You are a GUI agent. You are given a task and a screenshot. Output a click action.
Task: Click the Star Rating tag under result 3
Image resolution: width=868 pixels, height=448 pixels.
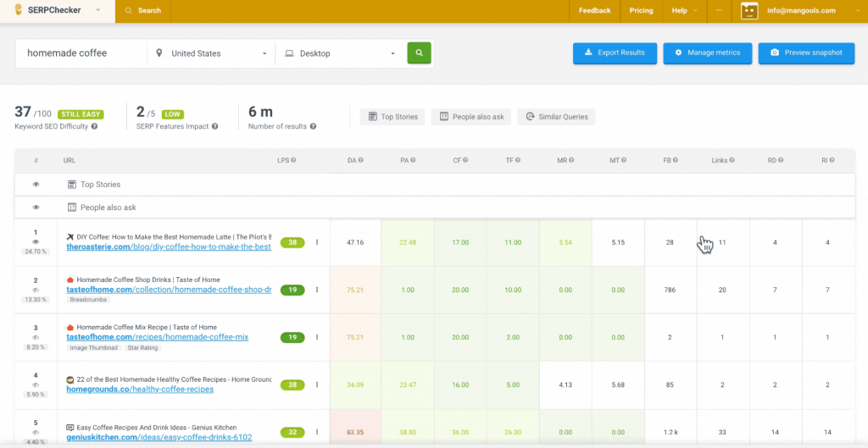(142, 348)
